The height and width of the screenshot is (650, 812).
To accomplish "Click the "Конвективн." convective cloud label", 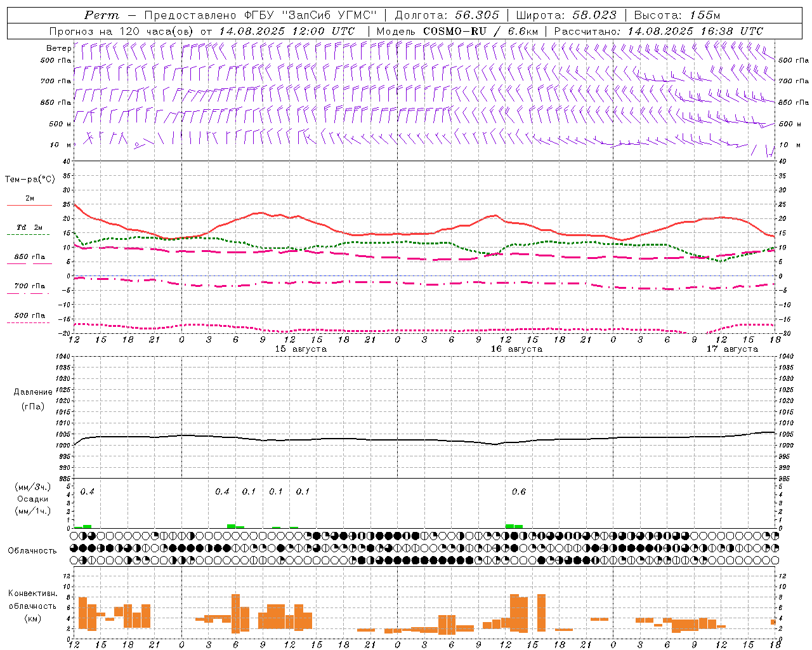I will (33, 594).
